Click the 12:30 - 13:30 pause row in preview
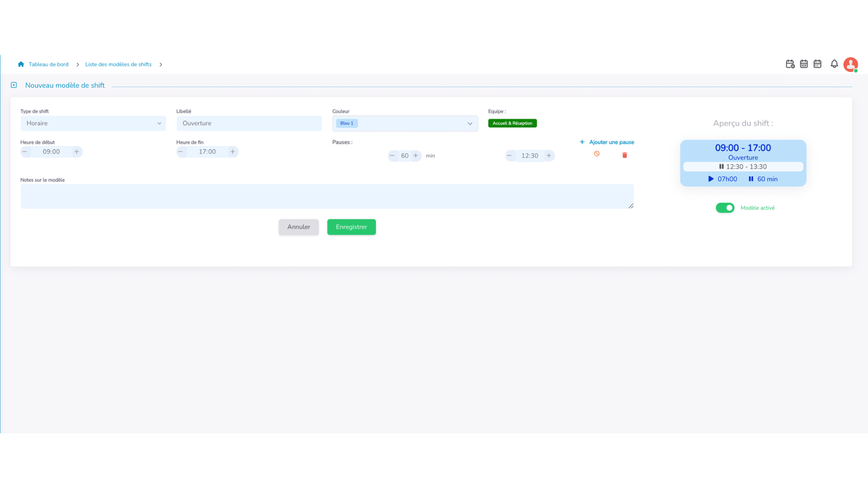868x488 pixels. click(743, 167)
